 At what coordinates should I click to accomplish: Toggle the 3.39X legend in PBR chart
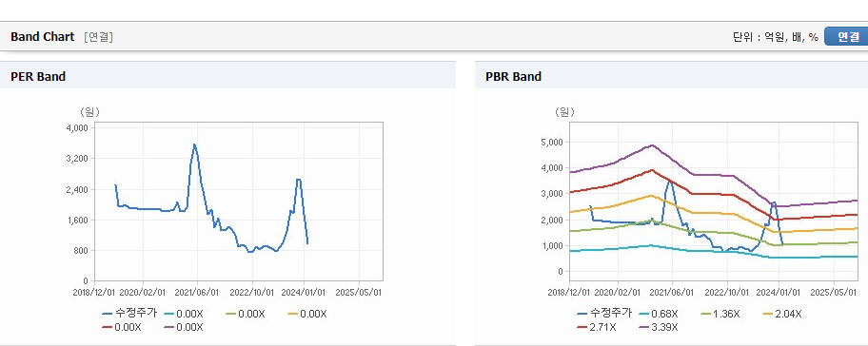pyautogui.click(x=659, y=327)
